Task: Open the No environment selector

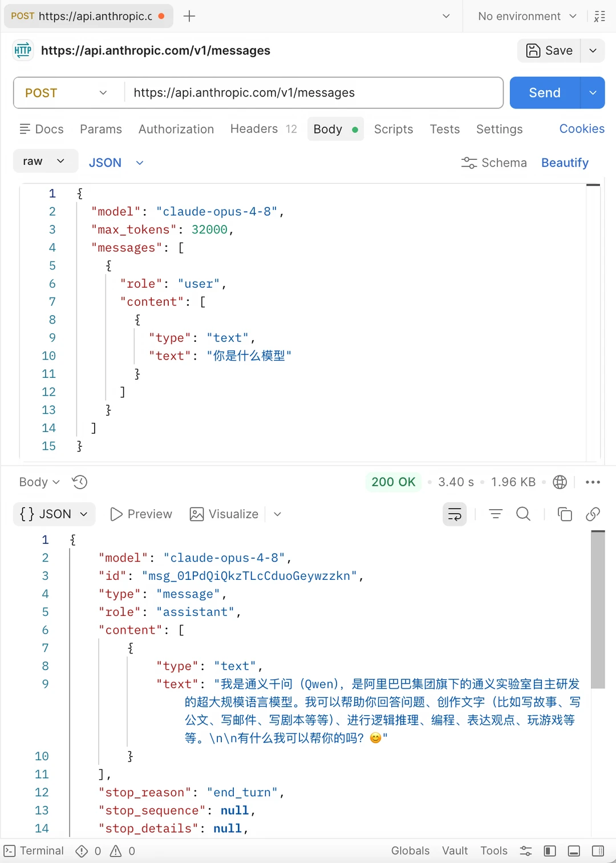Action: (x=527, y=16)
